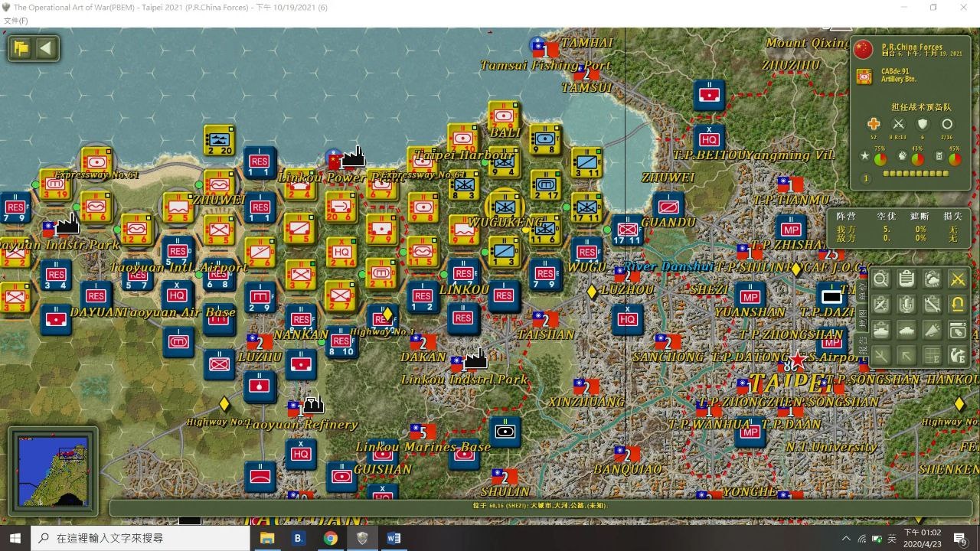Image resolution: width=980 pixels, height=551 pixels.
Task: Toggle the curved arrows E icon
Action: coord(957,356)
